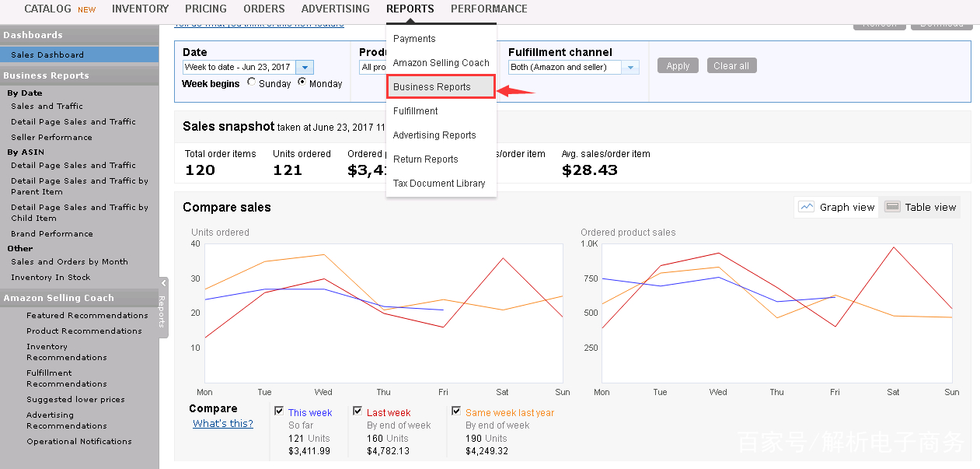Open the ORDERS menu
Screen dimensions: 980x469
(264, 9)
